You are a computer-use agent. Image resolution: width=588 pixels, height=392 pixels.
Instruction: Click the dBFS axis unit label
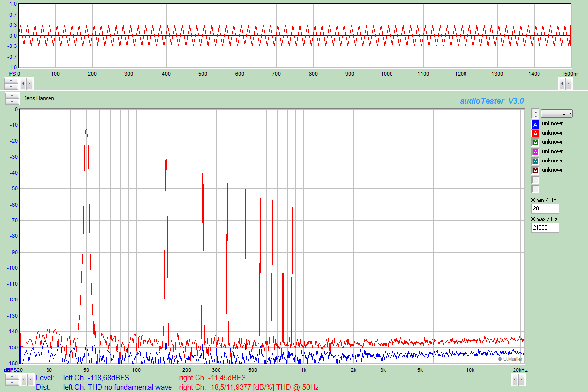[x=11, y=370]
